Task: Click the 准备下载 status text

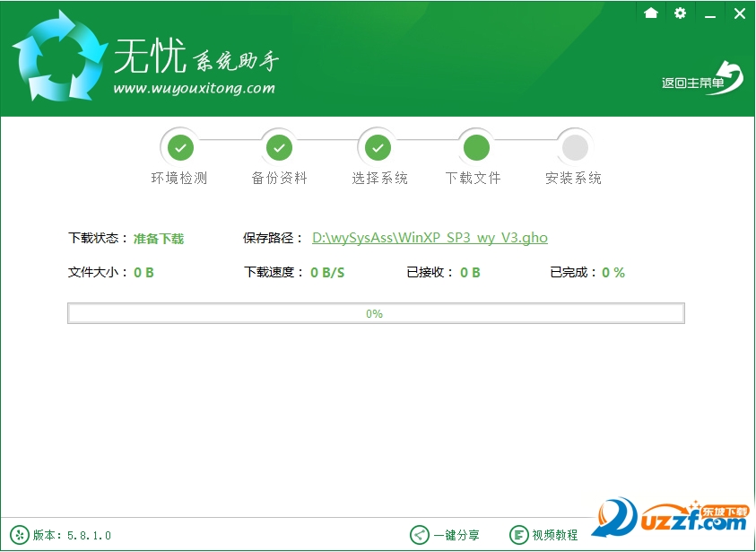Action: 159,239
